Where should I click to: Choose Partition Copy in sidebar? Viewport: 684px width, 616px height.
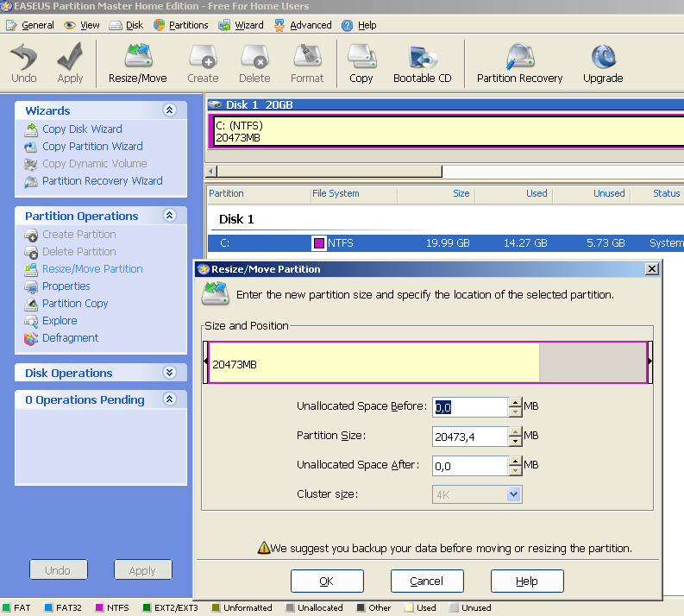point(75,304)
